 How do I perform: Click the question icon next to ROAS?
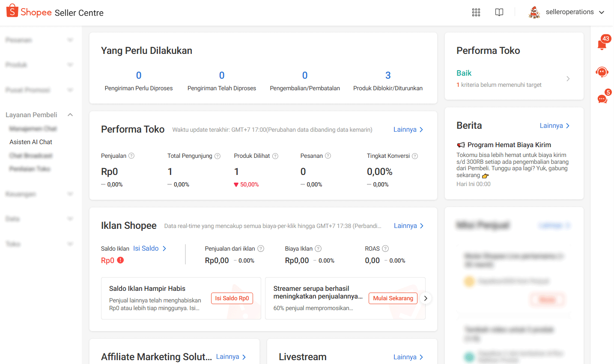[x=385, y=249]
